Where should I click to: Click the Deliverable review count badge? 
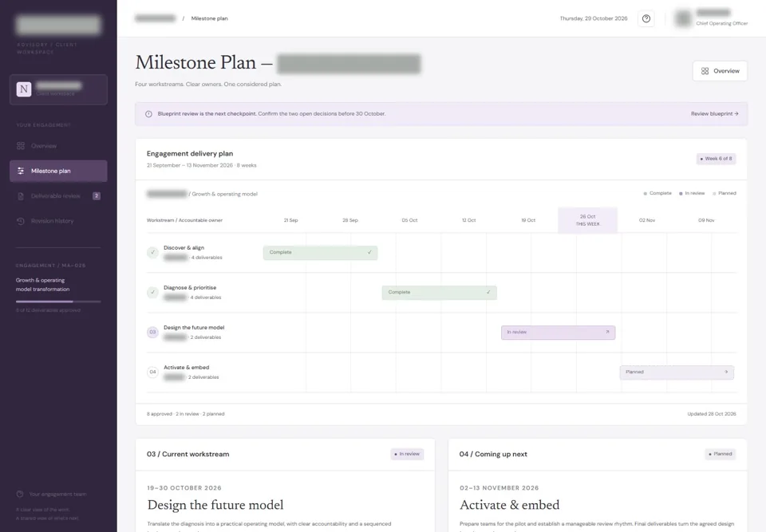(97, 196)
